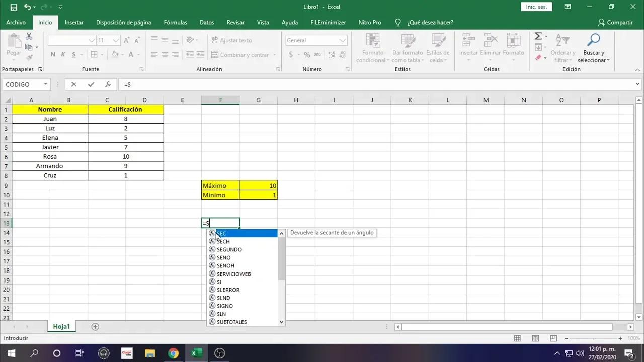The image size is (644, 362).
Task: Click the Compartir button
Action: tap(615, 22)
